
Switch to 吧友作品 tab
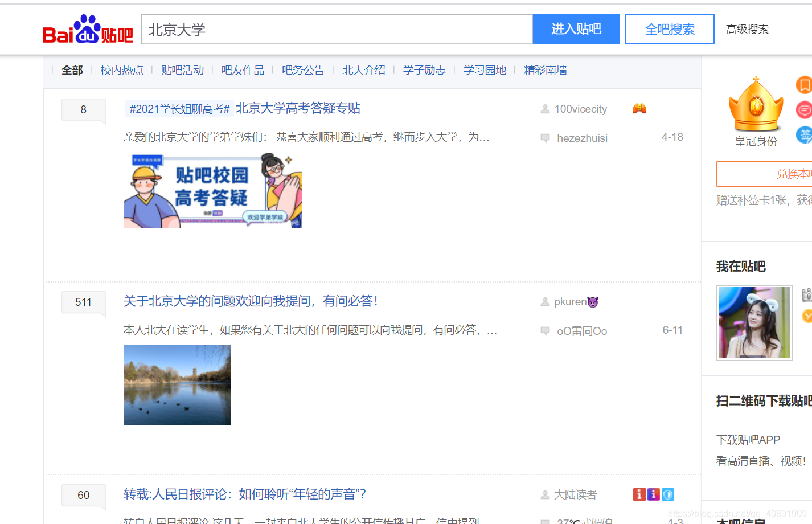[243, 70]
